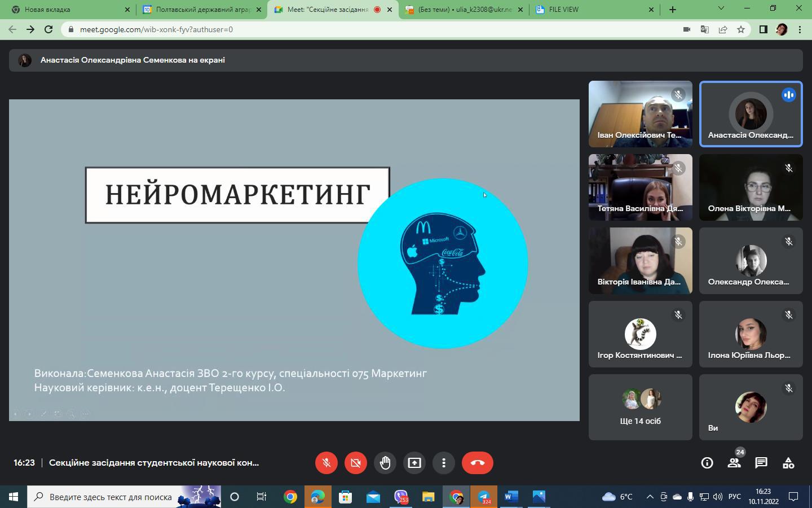
Task: Open Chrome three-dot menu
Action: (800, 29)
